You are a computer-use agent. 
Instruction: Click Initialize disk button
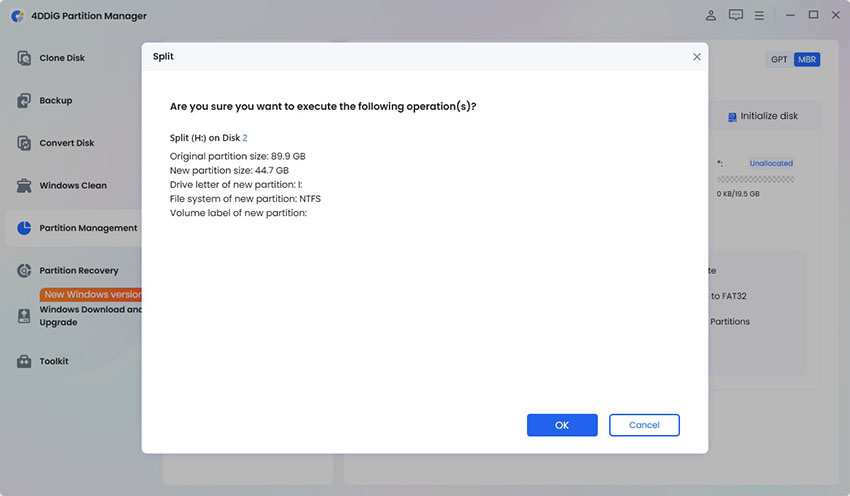(x=763, y=116)
